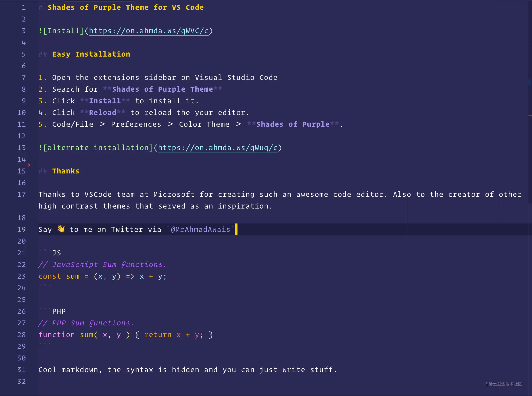Click line number 32 in the gutter
Image resolution: width=532 pixels, height=396 pixels.
pos(21,381)
